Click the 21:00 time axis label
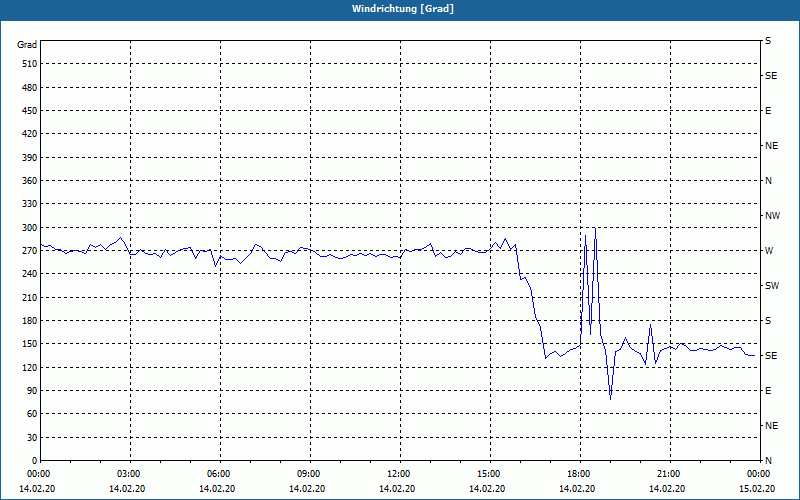This screenshot has height=500, width=800. [x=670, y=474]
